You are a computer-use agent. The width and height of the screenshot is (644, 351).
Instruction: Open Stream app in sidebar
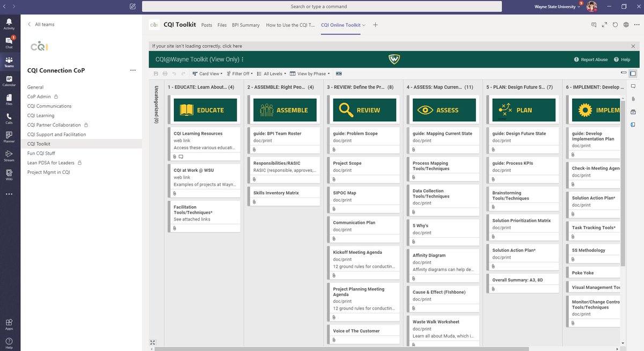pos(9,156)
